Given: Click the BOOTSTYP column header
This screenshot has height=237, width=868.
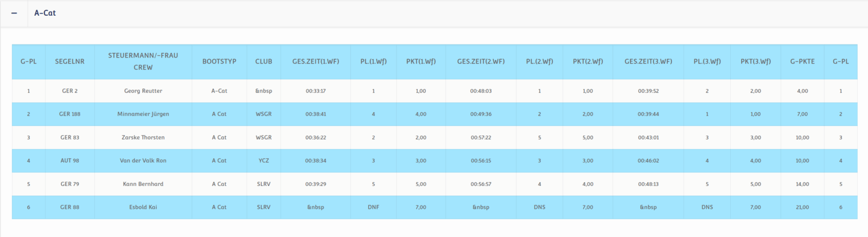Looking at the screenshot, I should point(219,61).
